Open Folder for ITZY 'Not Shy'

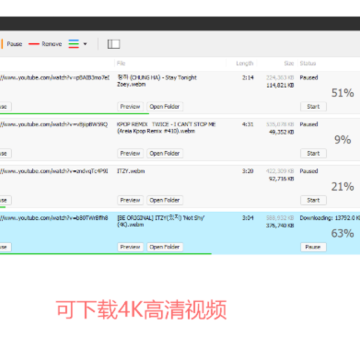165,247
